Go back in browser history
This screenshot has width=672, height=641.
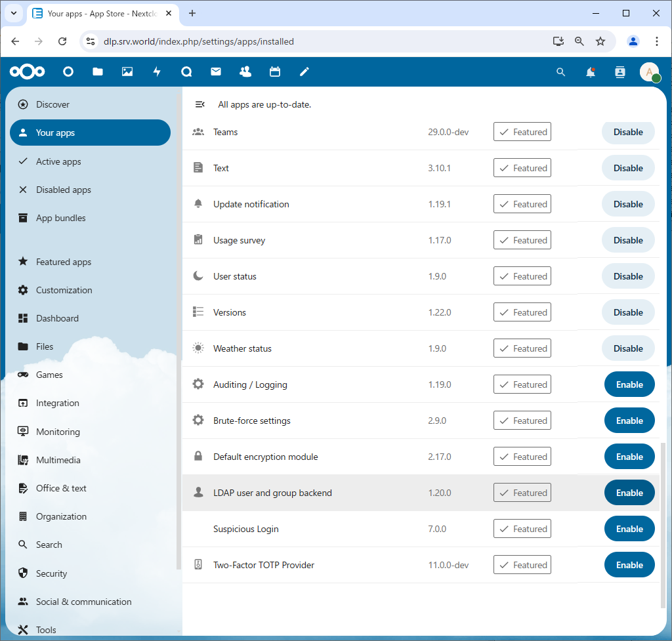tap(16, 41)
